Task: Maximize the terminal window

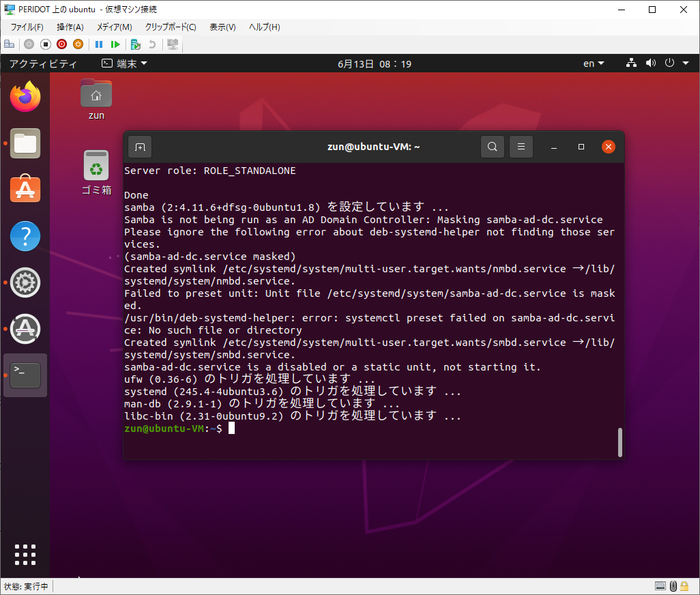Action: pos(581,147)
